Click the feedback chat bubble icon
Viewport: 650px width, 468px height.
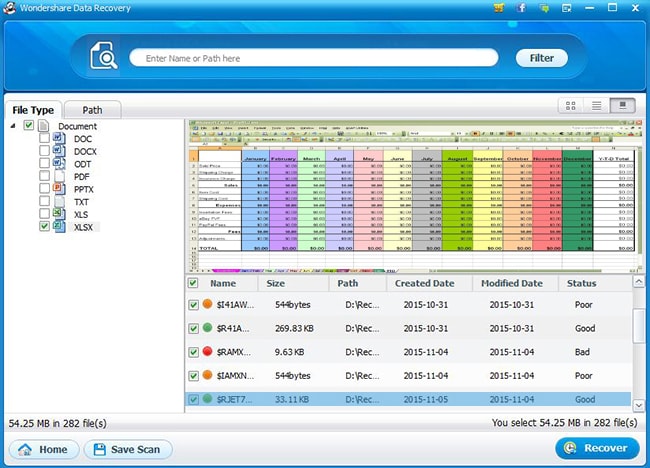point(544,8)
